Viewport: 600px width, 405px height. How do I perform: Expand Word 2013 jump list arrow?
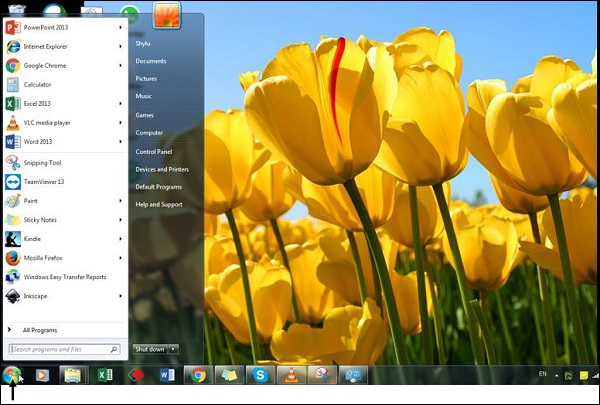121,142
